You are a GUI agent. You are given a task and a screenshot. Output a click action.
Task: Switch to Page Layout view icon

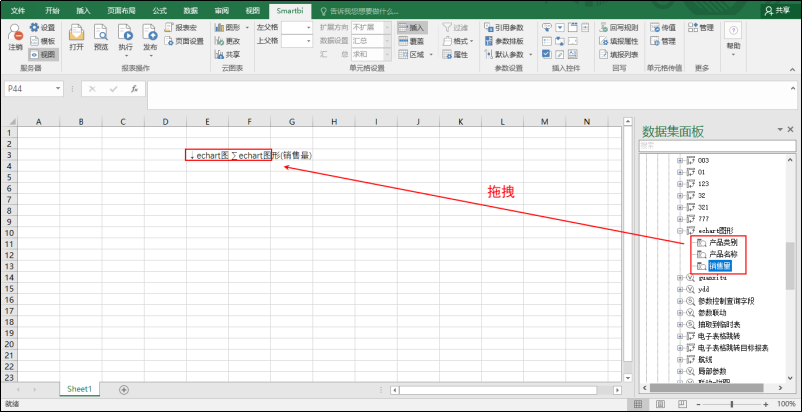tap(660, 404)
